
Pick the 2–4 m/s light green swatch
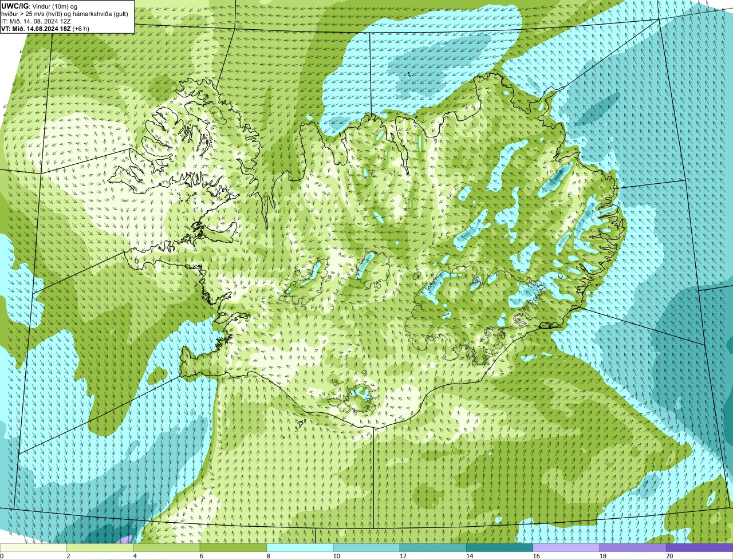click(100, 547)
